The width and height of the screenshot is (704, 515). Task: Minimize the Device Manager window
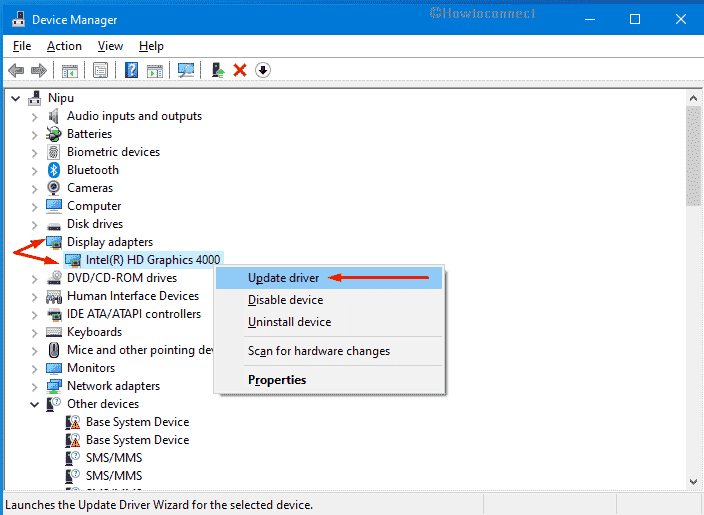[590, 19]
